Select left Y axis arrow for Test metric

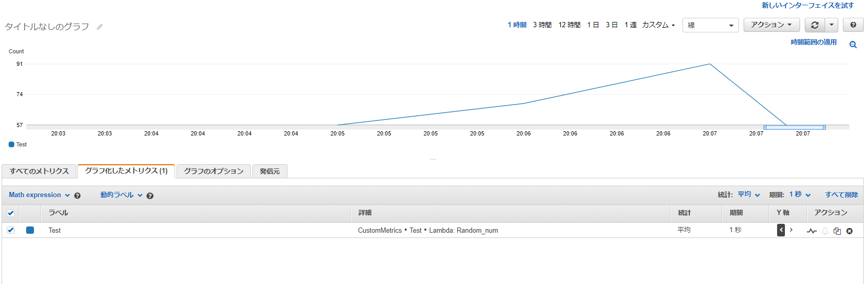tap(781, 230)
